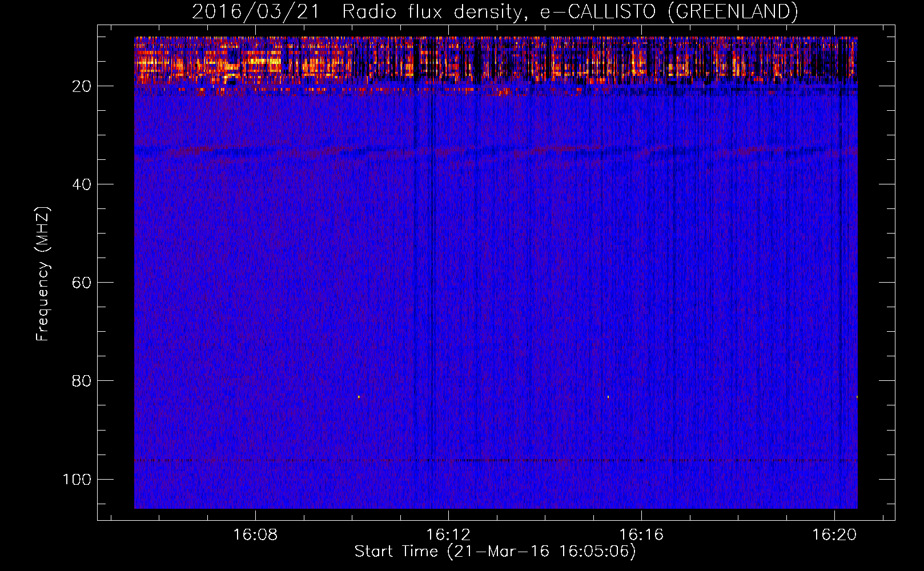
Task: Click the '60' frequency tick label
Action: coord(82,283)
